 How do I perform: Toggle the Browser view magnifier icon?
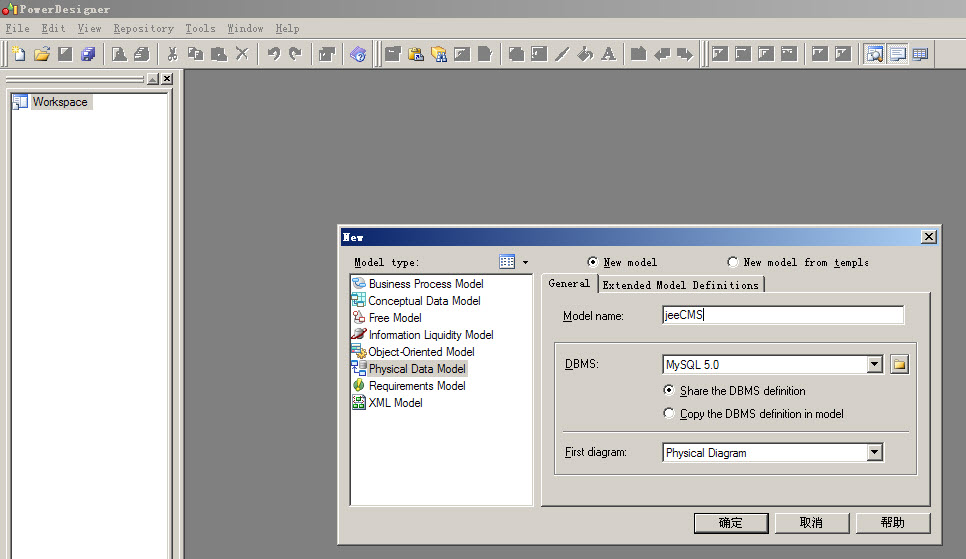pyautogui.click(x=874, y=54)
